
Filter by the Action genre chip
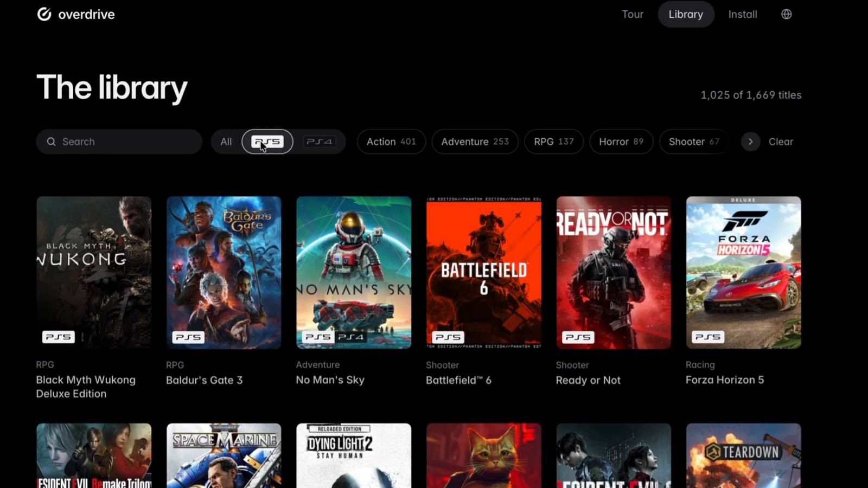[391, 142]
